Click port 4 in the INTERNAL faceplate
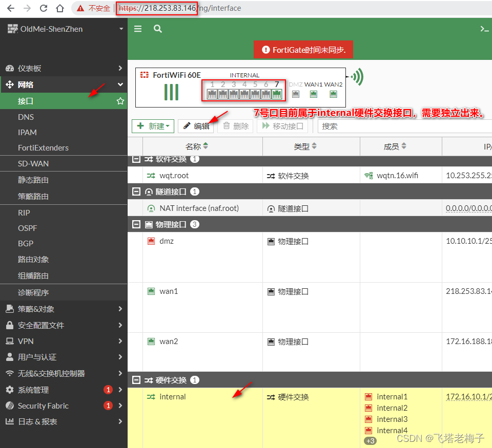The width and height of the screenshot is (492, 448). 244,94
